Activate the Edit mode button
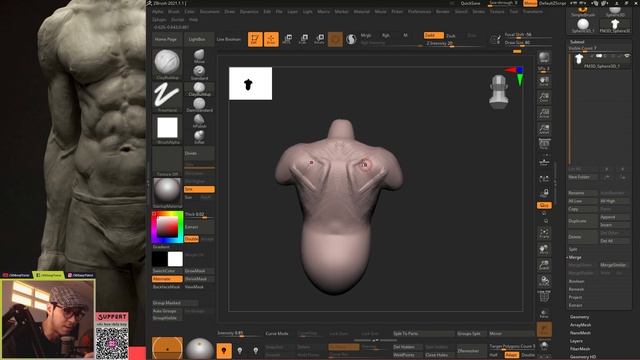The height and width of the screenshot is (360, 640). click(255, 39)
